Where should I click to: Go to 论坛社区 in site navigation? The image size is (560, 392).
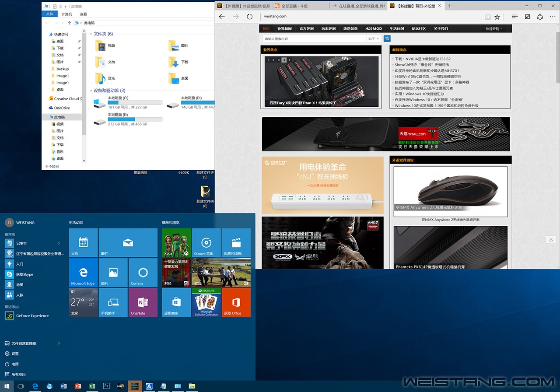[x=419, y=28]
